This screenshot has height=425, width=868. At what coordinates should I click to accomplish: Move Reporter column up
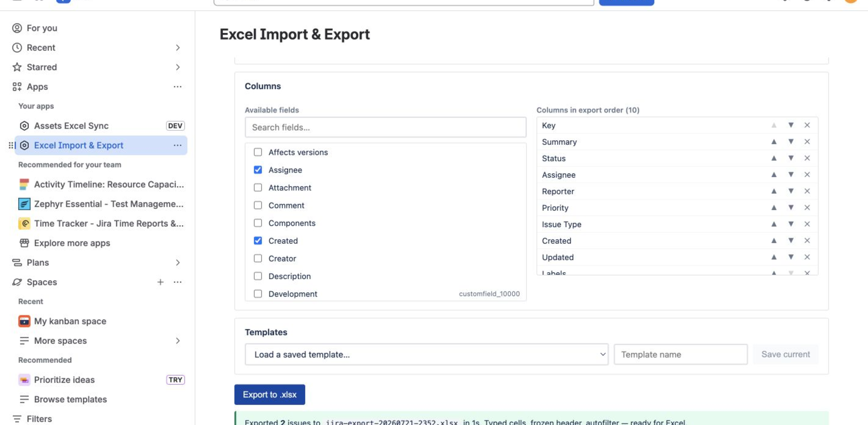pyautogui.click(x=774, y=191)
